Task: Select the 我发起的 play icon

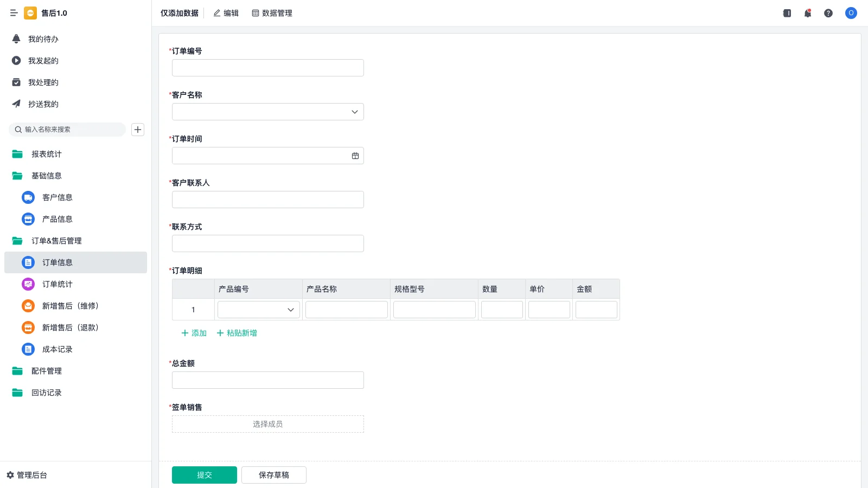Action: [16, 60]
